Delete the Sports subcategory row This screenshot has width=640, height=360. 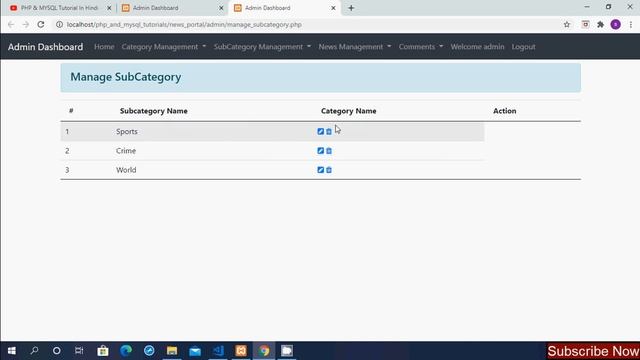(329, 131)
